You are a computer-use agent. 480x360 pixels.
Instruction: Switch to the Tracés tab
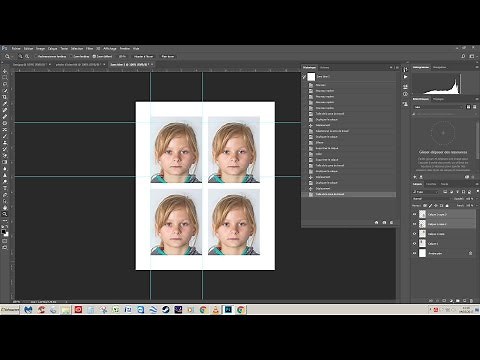[x=444, y=184]
